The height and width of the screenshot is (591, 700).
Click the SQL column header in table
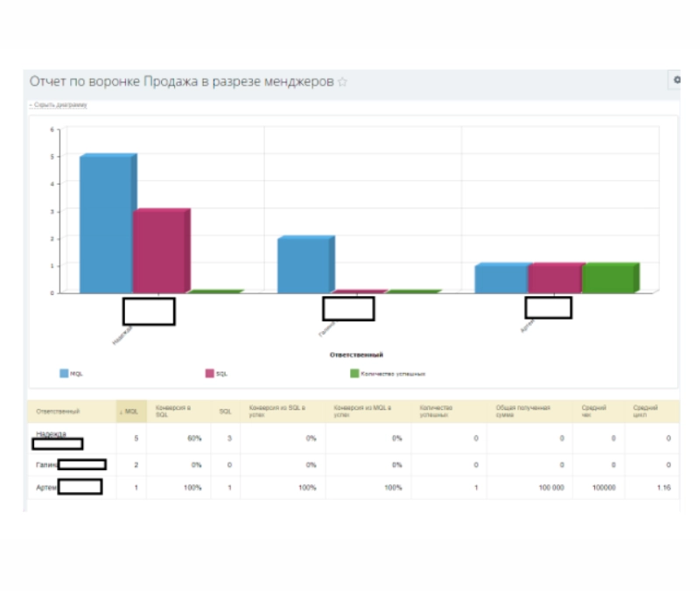pos(224,411)
